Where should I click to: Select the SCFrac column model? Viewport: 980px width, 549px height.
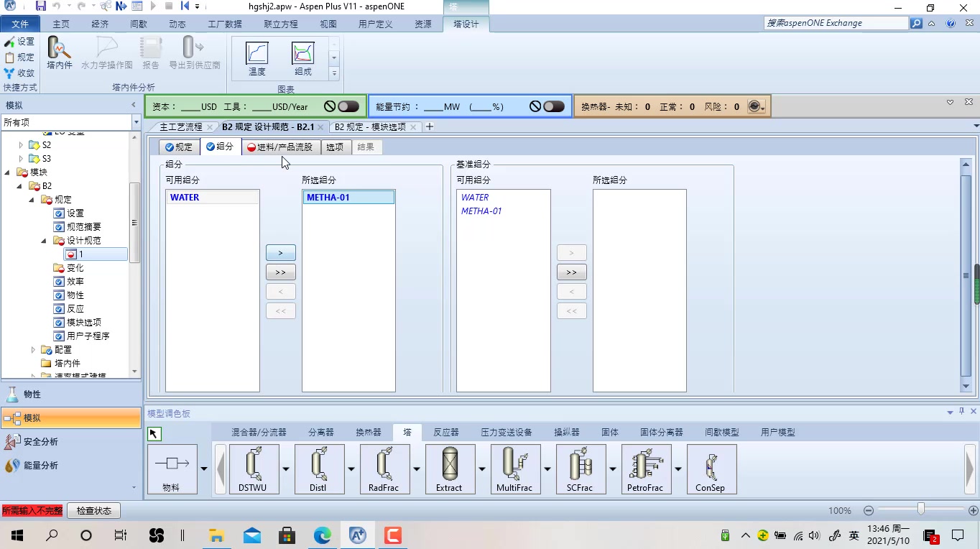(x=580, y=469)
